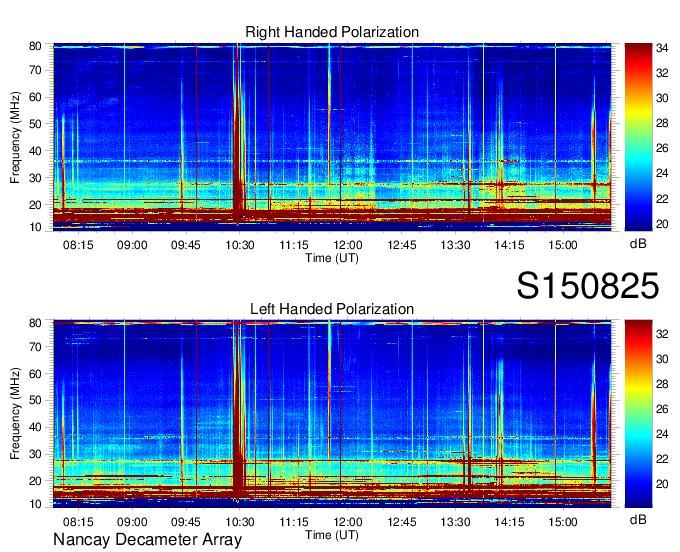
Task: Click the "Left Handed Polarization" plot title
Action: [x=332, y=309]
